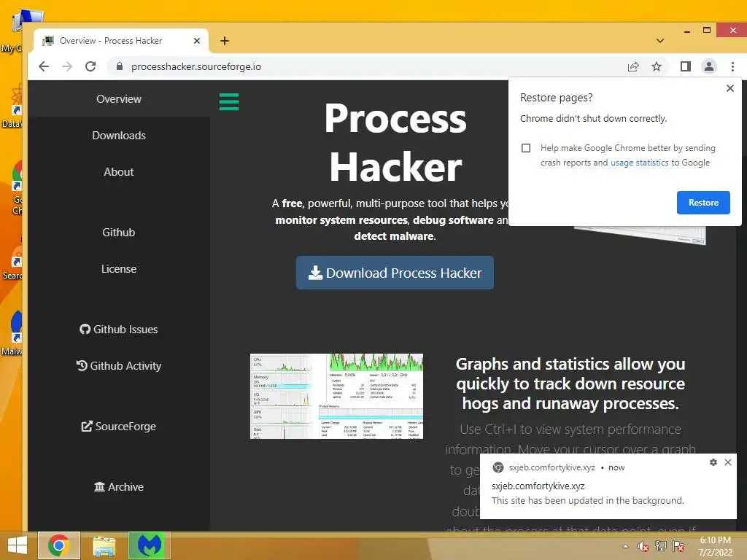Viewport: 747px width, 560px height.
Task: Close the Overview - Process Hacker tab
Action: [197, 41]
